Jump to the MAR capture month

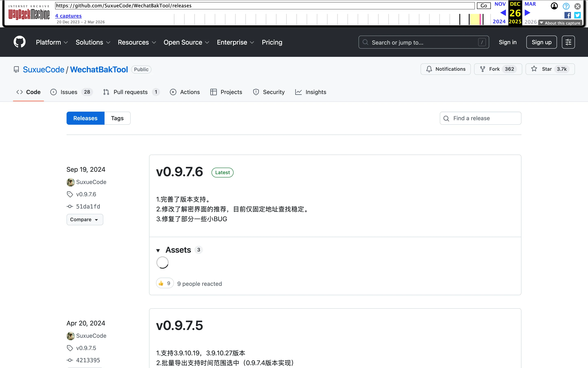click(530, 4)
